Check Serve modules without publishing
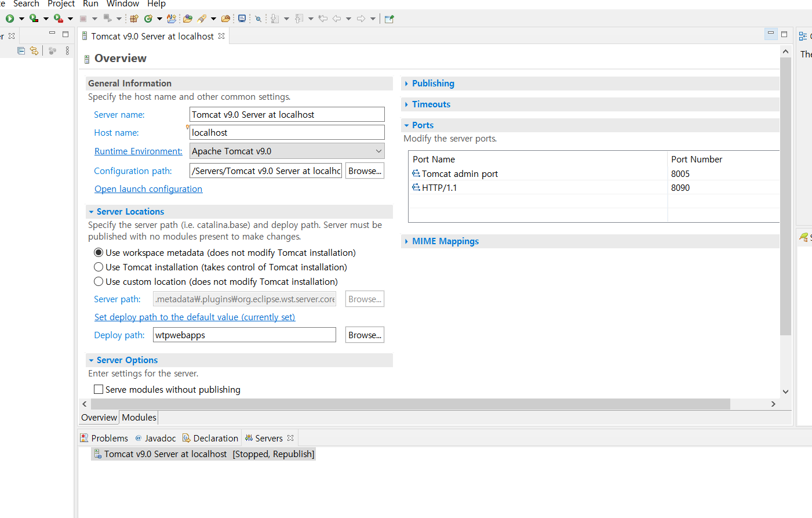The image size is (812, 518). click(99, 389)
